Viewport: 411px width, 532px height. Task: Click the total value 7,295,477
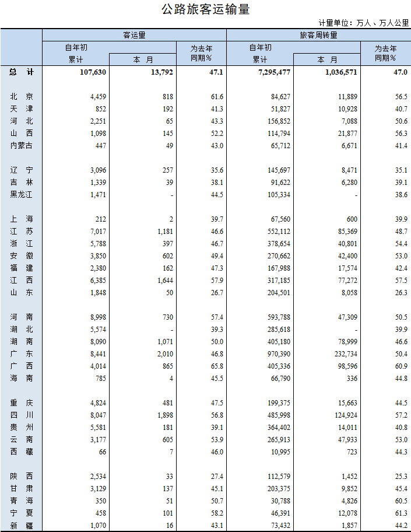[274, 72]
